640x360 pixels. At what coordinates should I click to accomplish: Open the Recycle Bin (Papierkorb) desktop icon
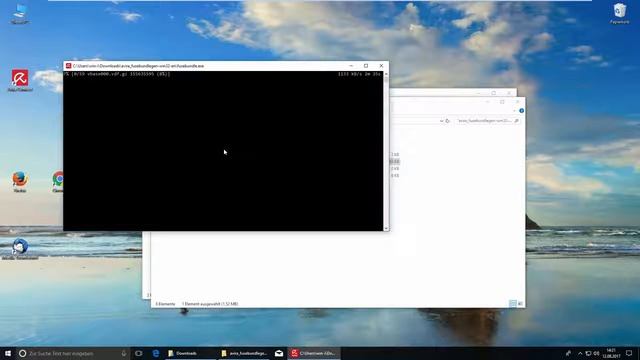pos(620,13)
